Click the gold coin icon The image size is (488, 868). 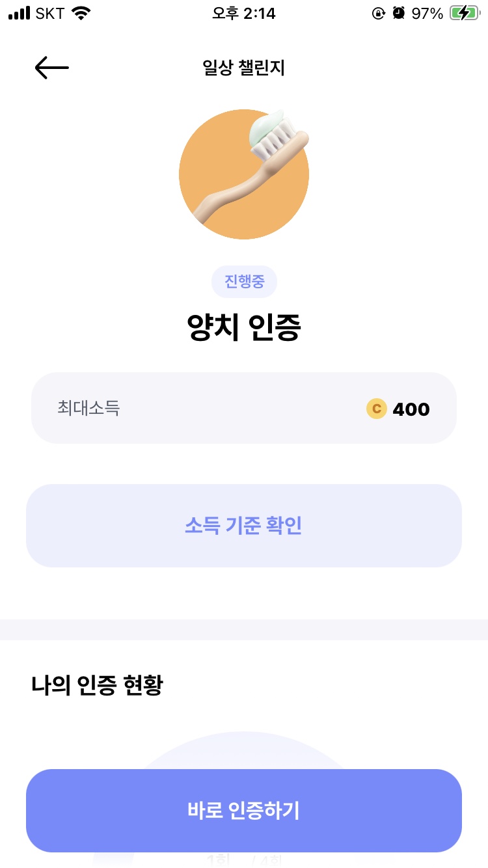377,409
